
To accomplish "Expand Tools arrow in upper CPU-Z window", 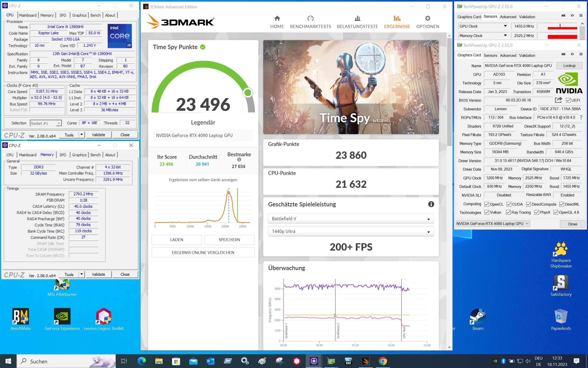I will click(x=82, y=135).
